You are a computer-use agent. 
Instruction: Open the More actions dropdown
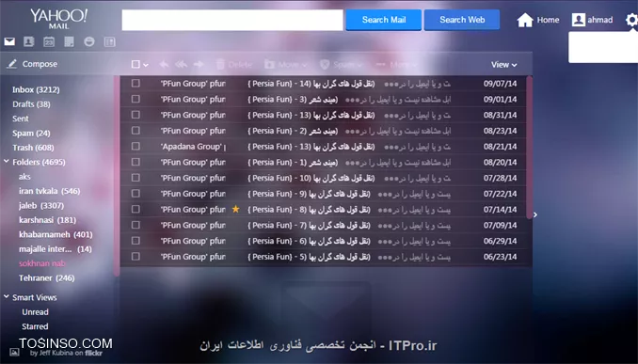396,64
